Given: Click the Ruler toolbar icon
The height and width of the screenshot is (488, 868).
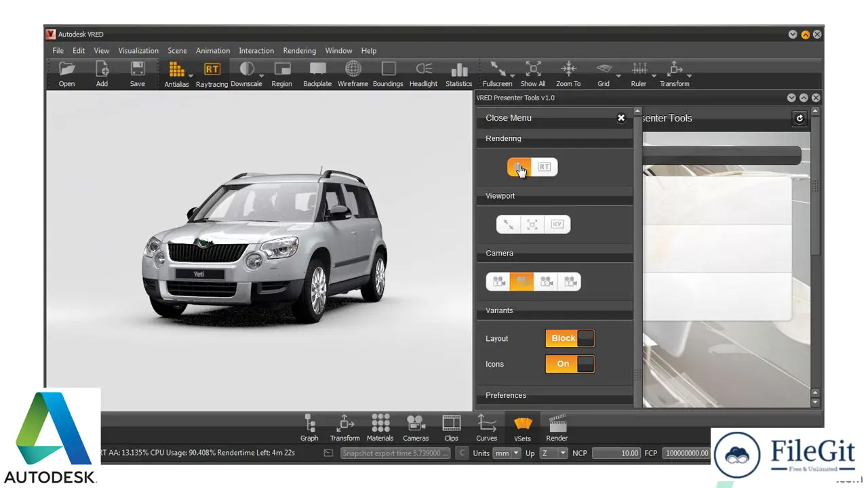Looking at the screenshot, I should coord(638,74).
